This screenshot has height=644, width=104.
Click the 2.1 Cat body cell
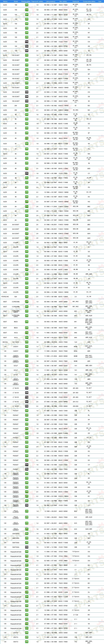[x=76, y=614]
